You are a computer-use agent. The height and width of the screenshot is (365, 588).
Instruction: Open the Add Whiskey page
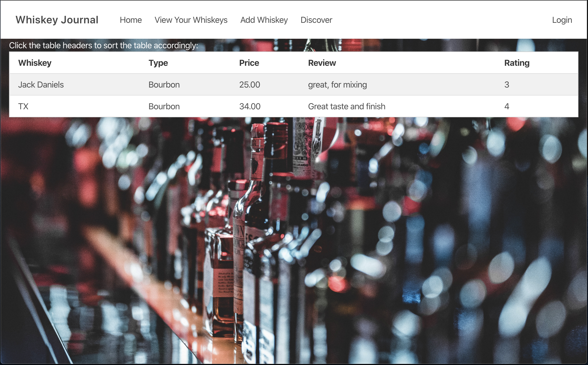[264, 20]
